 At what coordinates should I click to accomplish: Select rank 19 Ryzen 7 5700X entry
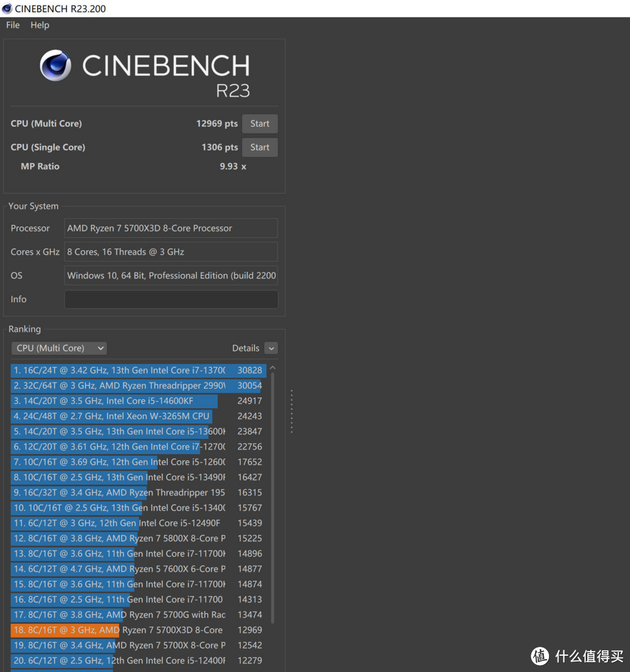coord(138,645)
